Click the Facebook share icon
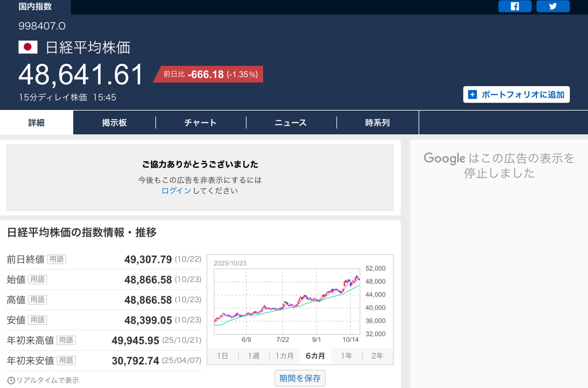 (514, 6)
